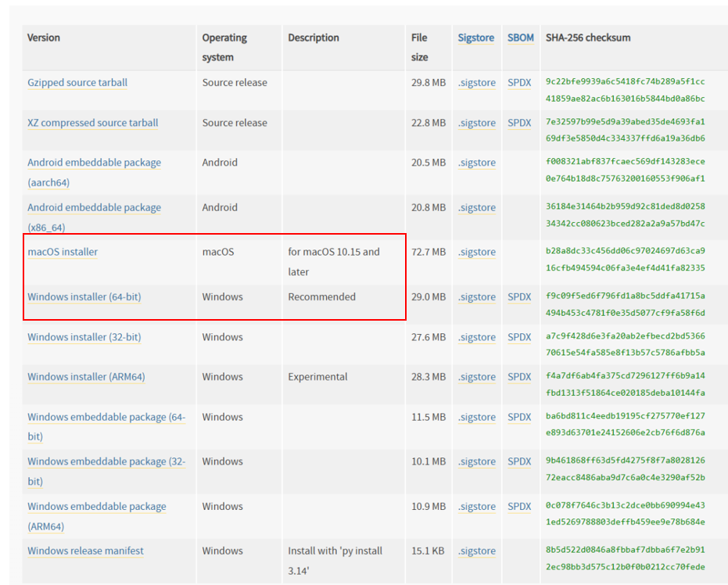
Task: Open SPDX for Windows installer (64-bit)
Action: point(519,297)
